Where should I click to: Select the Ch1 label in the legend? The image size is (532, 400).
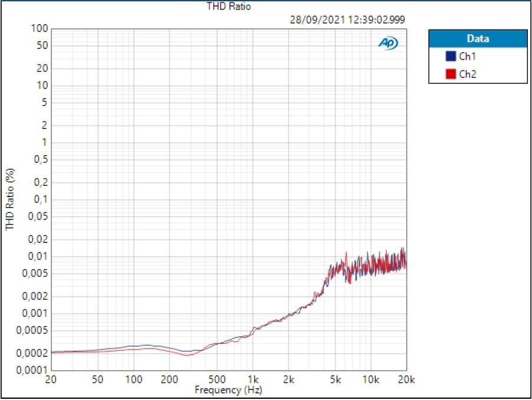(467, 57)
